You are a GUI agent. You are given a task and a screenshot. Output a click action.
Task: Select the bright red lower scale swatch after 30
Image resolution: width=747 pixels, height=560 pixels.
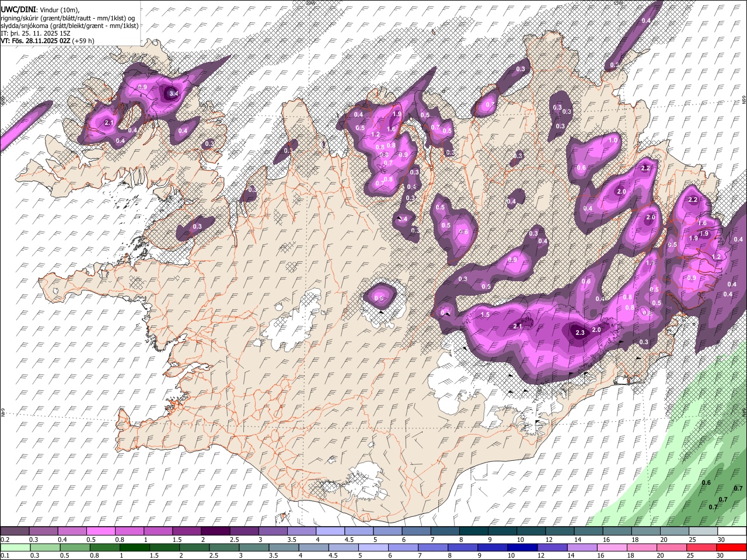coord(731,547)
